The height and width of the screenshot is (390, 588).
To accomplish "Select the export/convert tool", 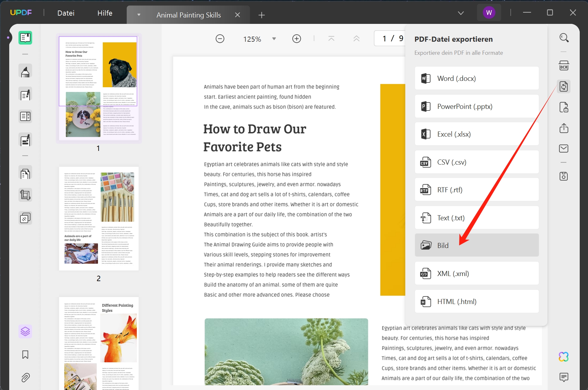I will pos(564,86).
